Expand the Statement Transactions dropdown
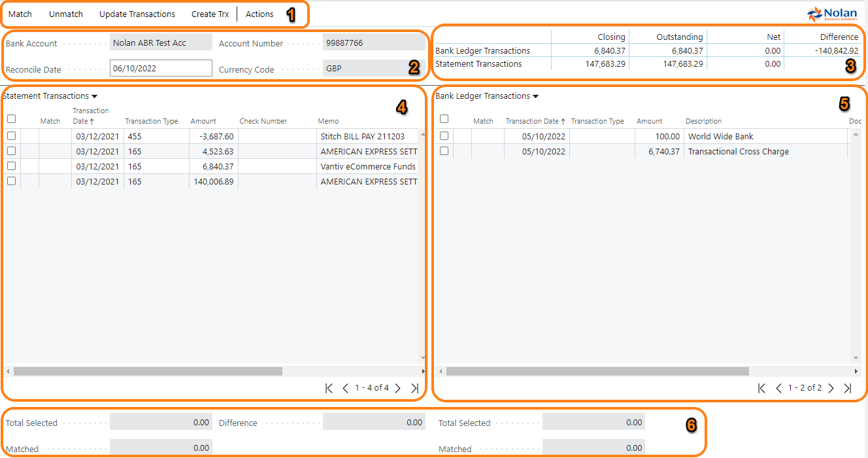868x458 pixels. click(95, 96)
